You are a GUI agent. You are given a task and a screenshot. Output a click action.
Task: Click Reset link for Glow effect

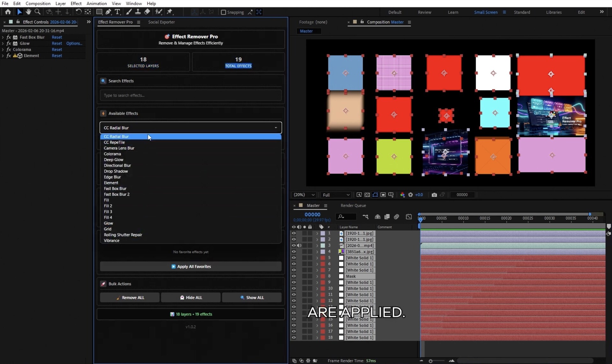coord(57,43)
